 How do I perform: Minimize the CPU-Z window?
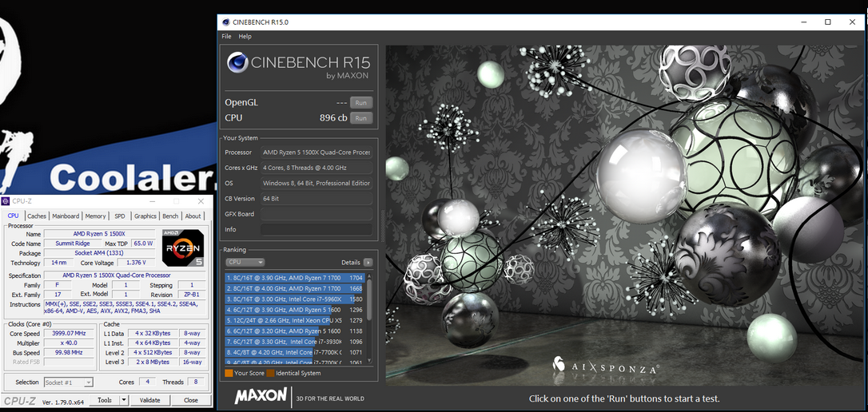pyautogui.click(x=152, y=201)
